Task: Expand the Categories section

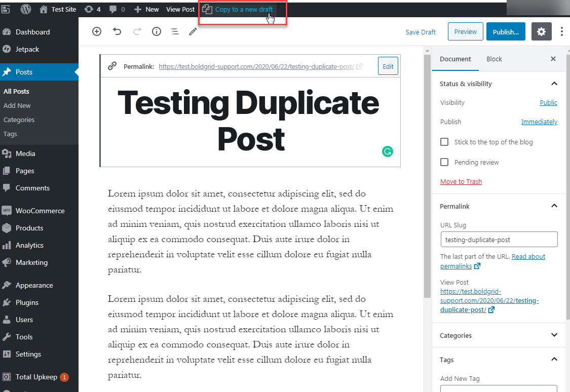Action: (x=554, y=335)
